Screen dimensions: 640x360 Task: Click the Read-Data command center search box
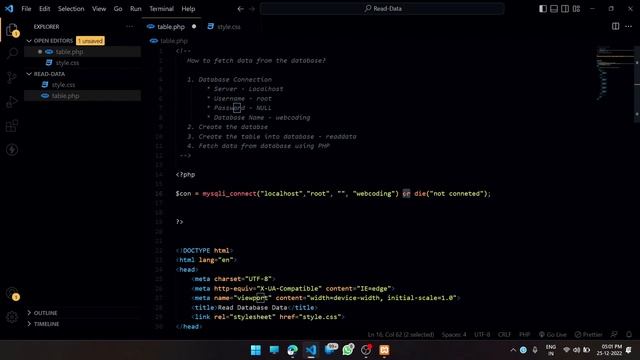(382, 9)
